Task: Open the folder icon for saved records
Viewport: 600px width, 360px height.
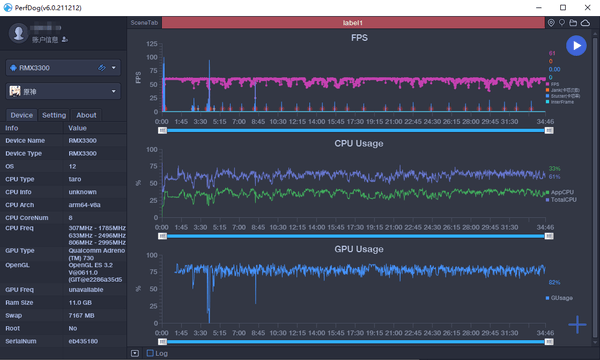Action: click(573, 23)
